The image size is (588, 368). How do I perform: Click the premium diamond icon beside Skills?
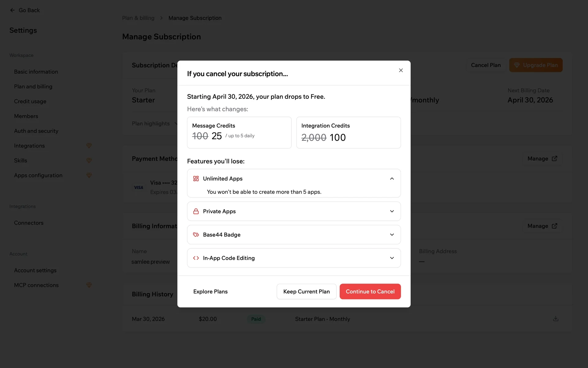tap(89, 160)
